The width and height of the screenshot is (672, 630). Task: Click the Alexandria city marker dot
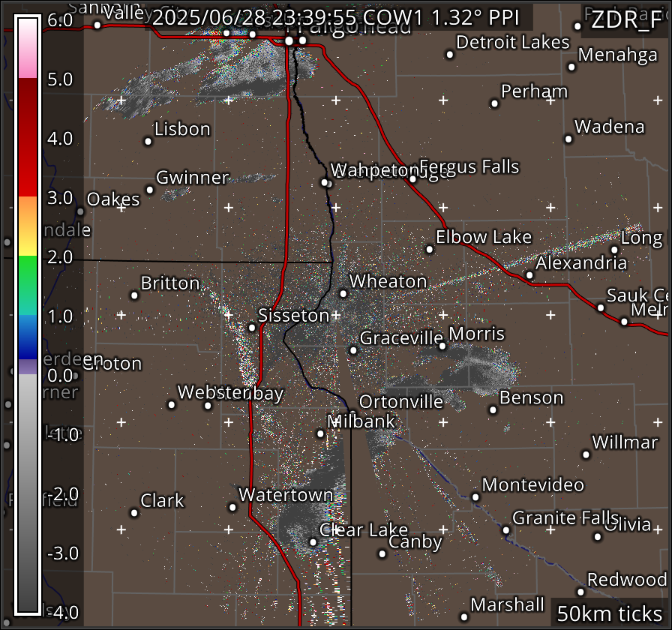529,275
